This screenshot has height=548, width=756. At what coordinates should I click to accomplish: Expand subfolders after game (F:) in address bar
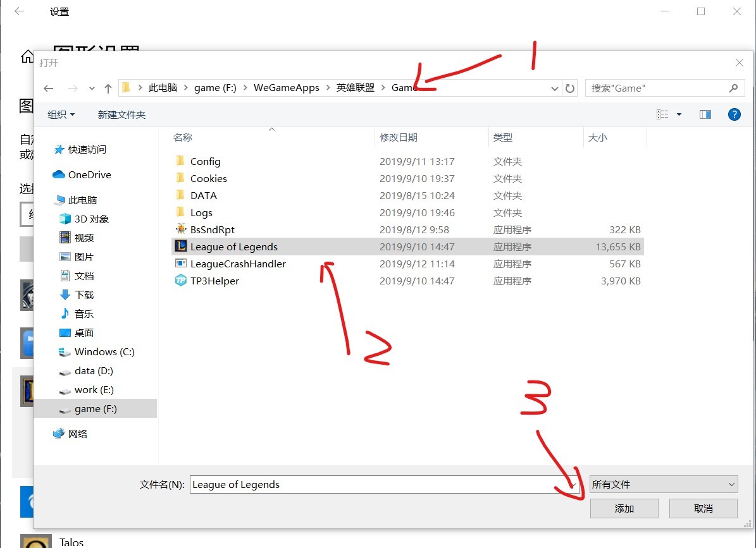pyautogui.click(x=245, y=88)
